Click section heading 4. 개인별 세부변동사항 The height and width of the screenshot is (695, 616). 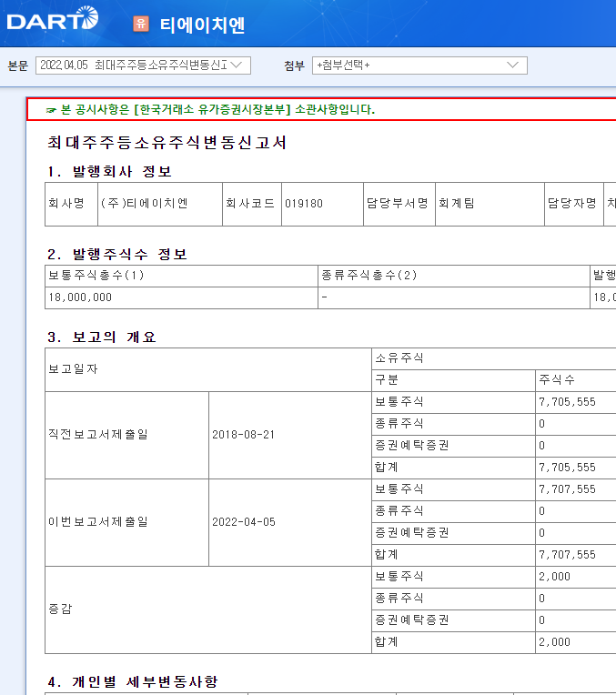point(132,681)
